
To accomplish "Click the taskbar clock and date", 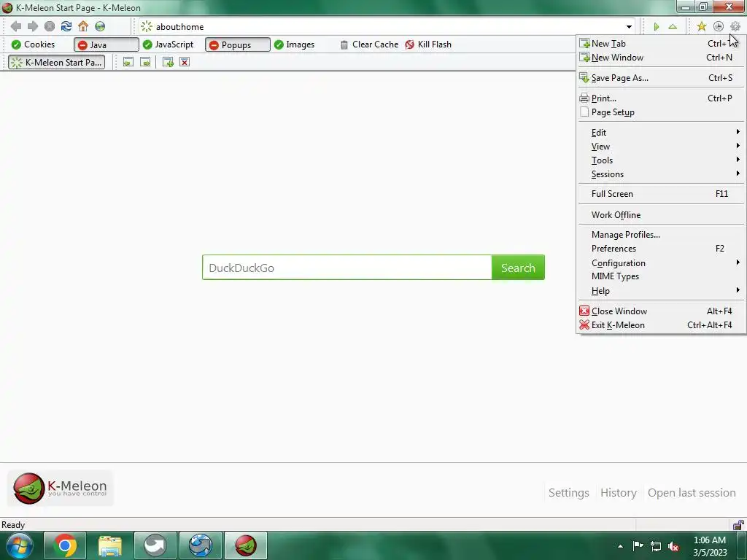I will pyautogui.click(x=710, y=546).
